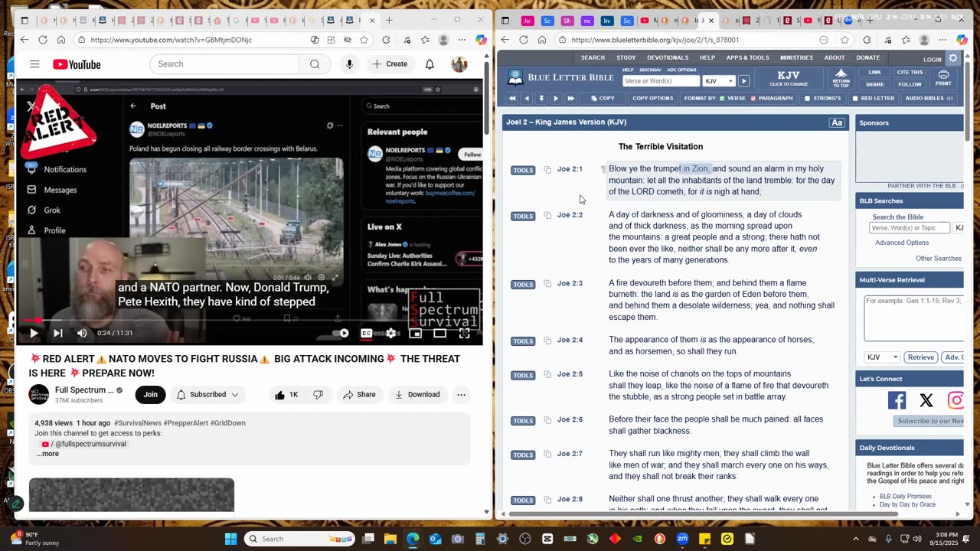Print the page with Print icon
The image size is (980, 551).
click(x=943, y=78)
